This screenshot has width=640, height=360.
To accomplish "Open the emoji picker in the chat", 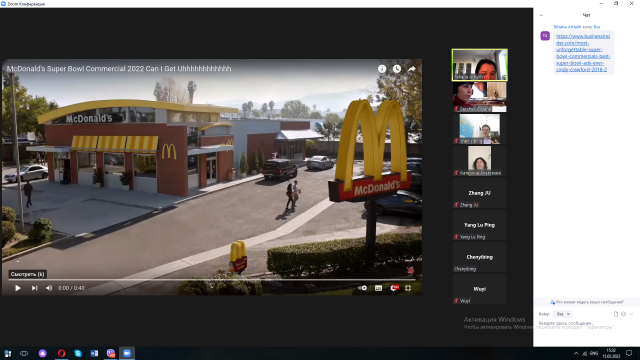I will 623,314.
